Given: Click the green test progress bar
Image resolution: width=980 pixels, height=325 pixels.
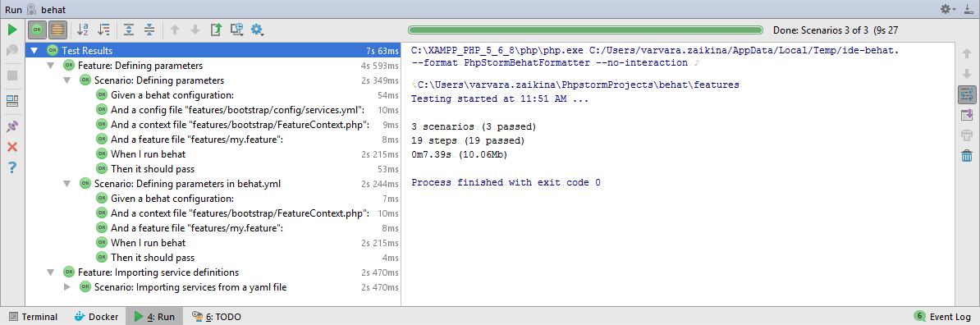Looking at the screenshot, I should click(585, 30).
